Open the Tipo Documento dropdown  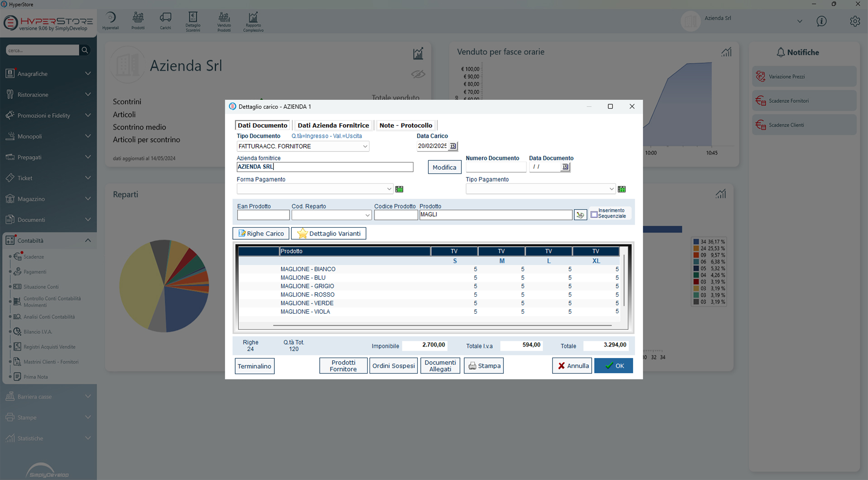click(364, 146)
